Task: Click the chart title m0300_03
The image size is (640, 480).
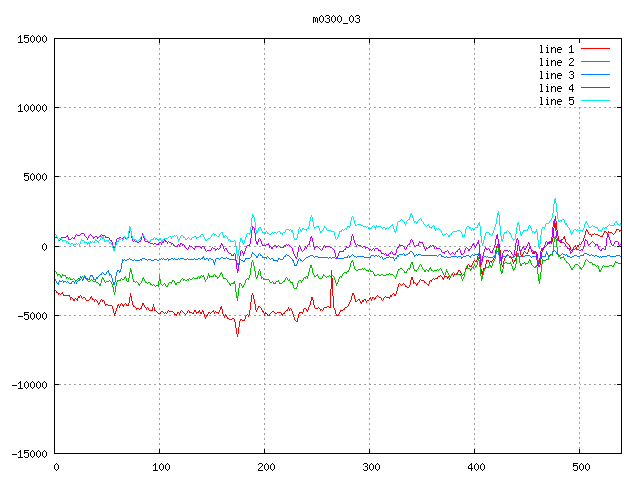Action: point(336,19)
